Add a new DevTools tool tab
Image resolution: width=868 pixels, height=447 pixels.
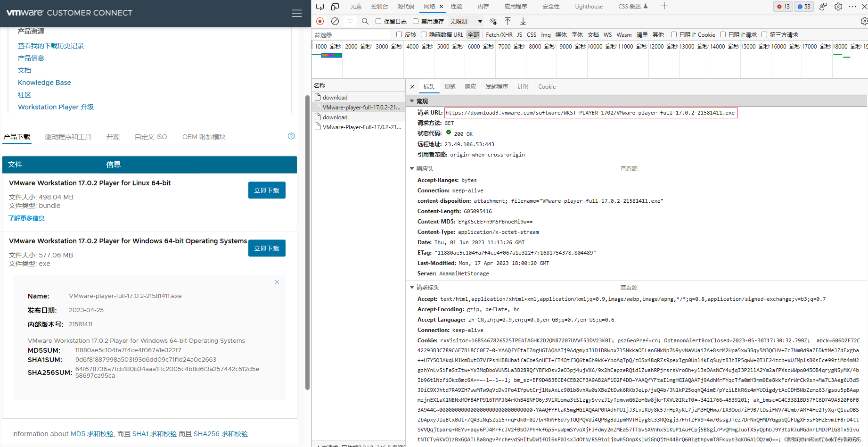tap(664, 6)
